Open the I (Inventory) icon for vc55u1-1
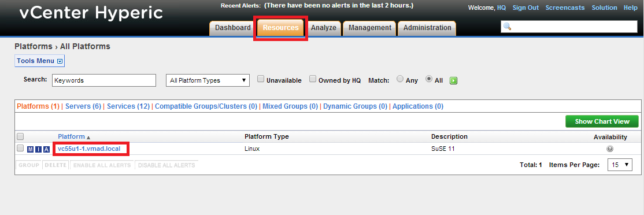Screen dimensions: 644x215 tap(39, 149)
